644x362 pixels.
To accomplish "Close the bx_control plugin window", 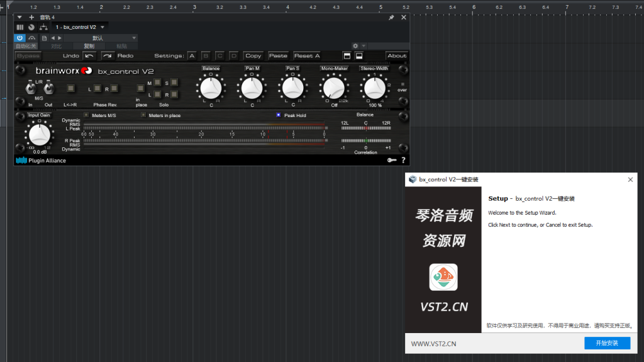I will click(x=404, y=17).
